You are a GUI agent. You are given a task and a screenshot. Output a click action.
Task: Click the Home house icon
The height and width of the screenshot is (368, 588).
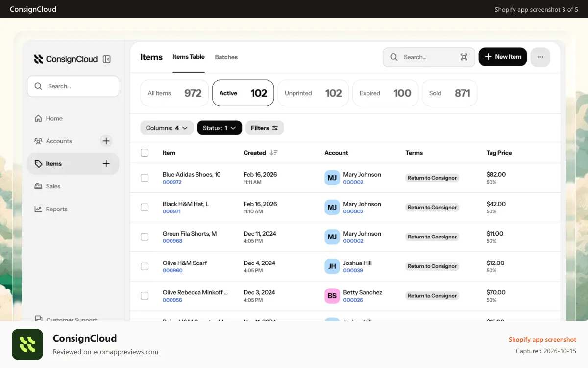point(38,118)
